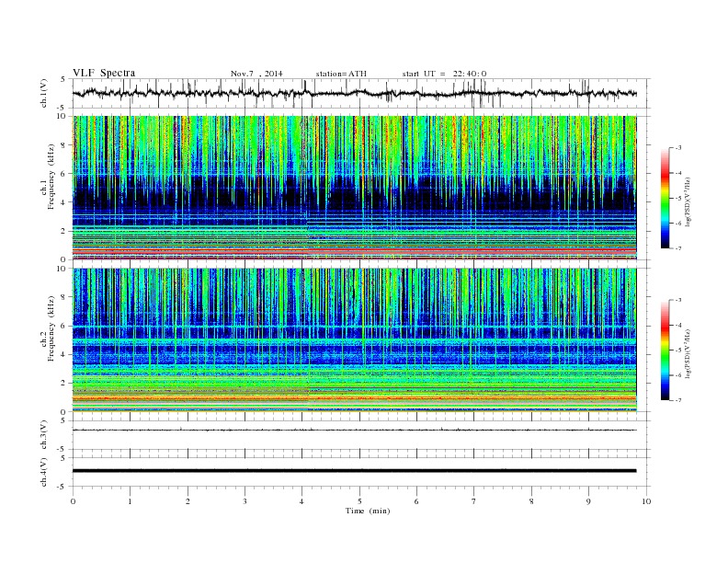728x563 pixels.
Task: Click the "VLF Spectra" plot title
Action: (x=104, y=73)
